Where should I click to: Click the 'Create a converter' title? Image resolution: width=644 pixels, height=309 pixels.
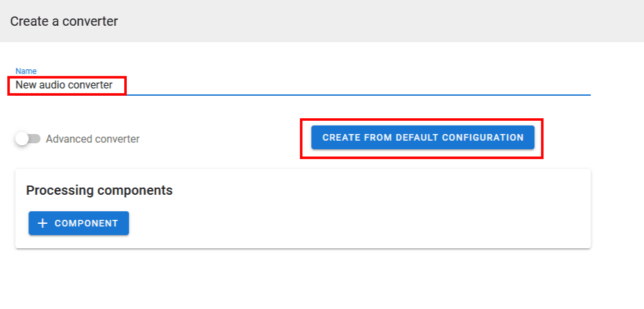pos(64,21)
